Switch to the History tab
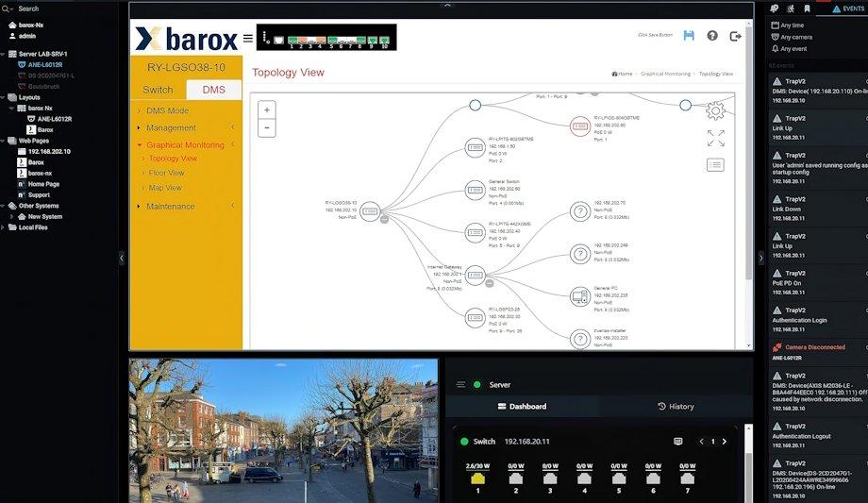This screenshot has width=868, height=503. 676,406
